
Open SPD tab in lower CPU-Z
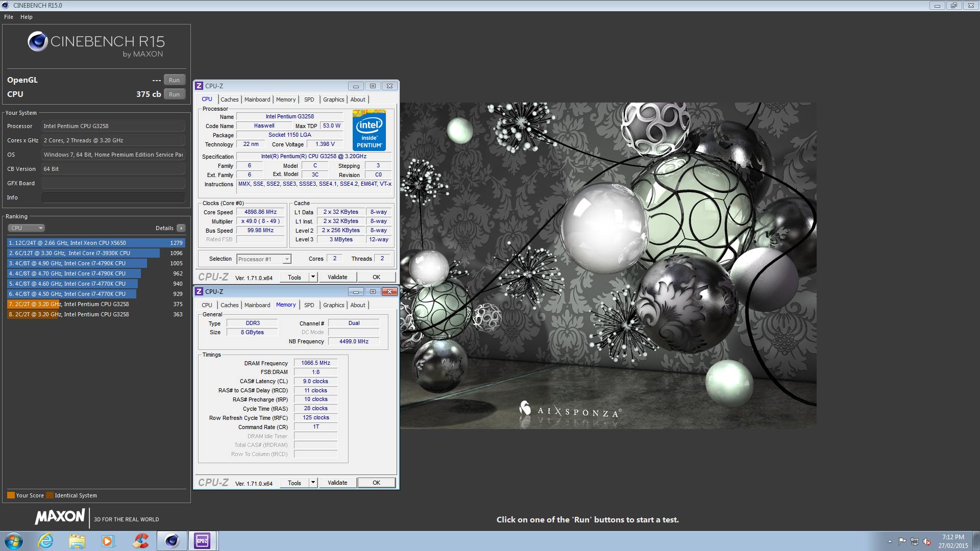[x=309, y=305]
